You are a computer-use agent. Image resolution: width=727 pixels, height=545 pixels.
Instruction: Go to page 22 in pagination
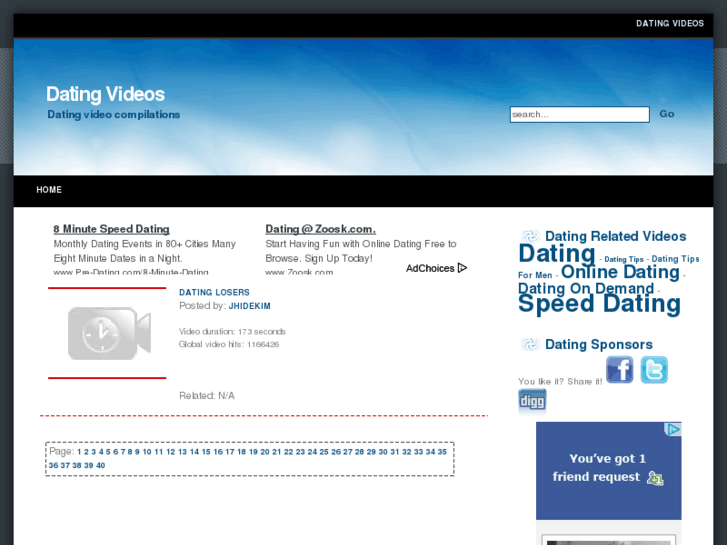pyautogui.click(x=288, y=452)
